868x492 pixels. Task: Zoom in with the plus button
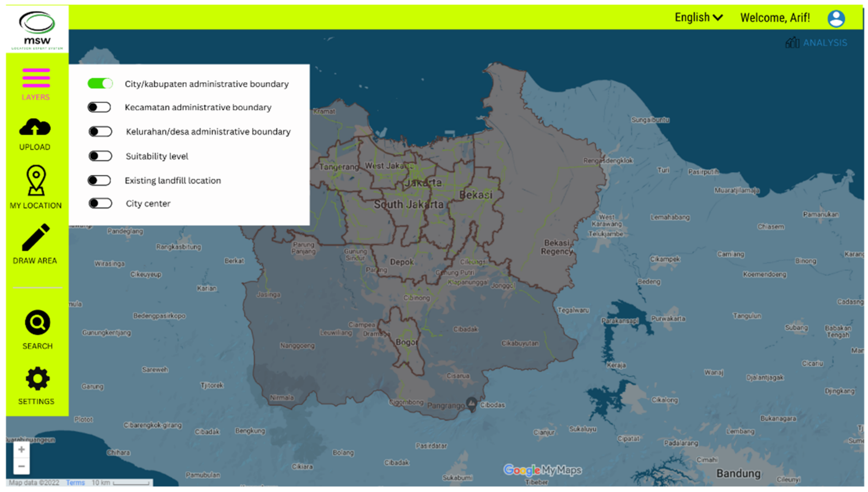(x=21, y=449)
